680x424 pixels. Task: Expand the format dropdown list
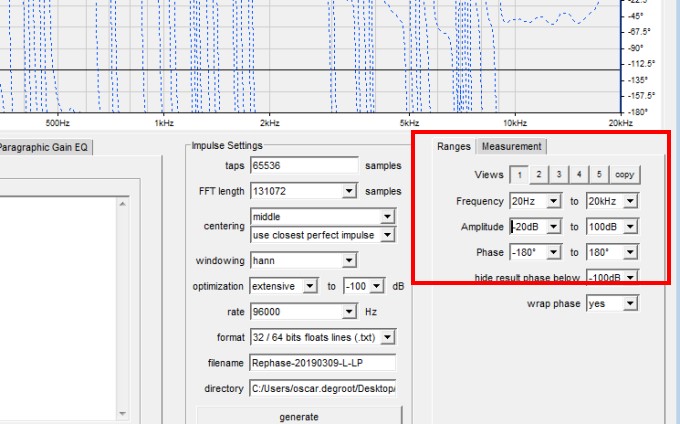387,337
